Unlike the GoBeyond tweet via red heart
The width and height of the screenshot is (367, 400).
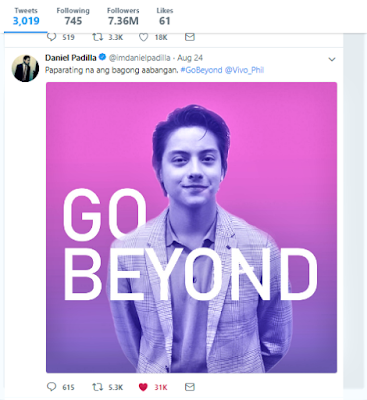coord(143,387)
